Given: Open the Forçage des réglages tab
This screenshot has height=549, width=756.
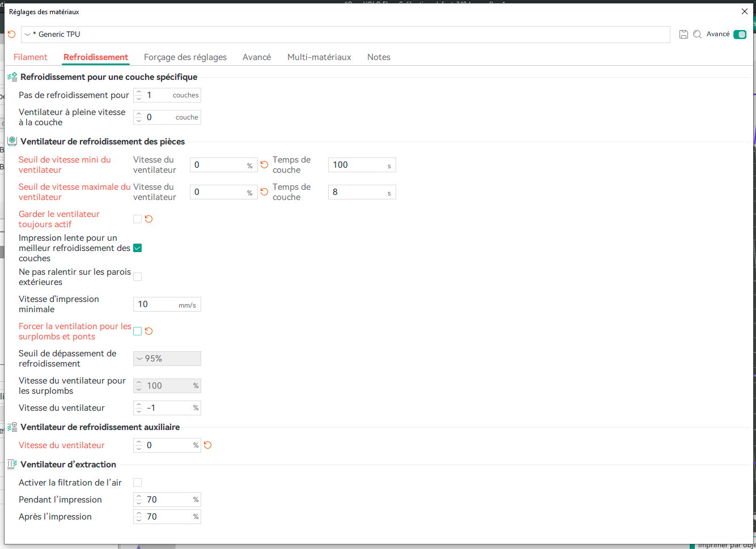Looking at the screenshot, I should pos(185,57).
